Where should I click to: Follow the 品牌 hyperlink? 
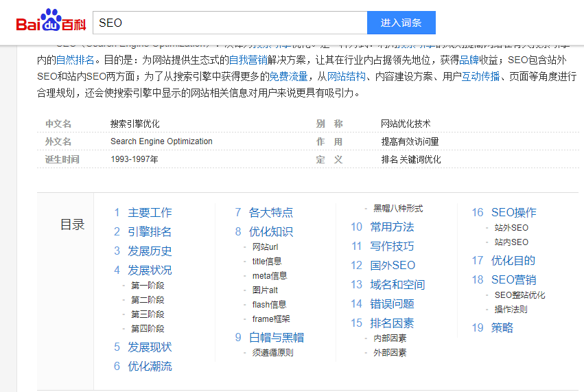click(x=470, y=60)
